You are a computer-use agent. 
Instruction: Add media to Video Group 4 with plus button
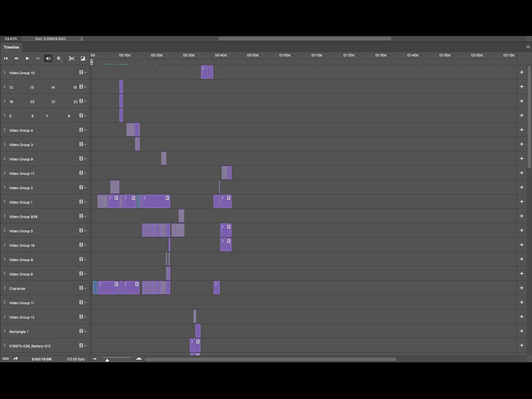point(522,130)
